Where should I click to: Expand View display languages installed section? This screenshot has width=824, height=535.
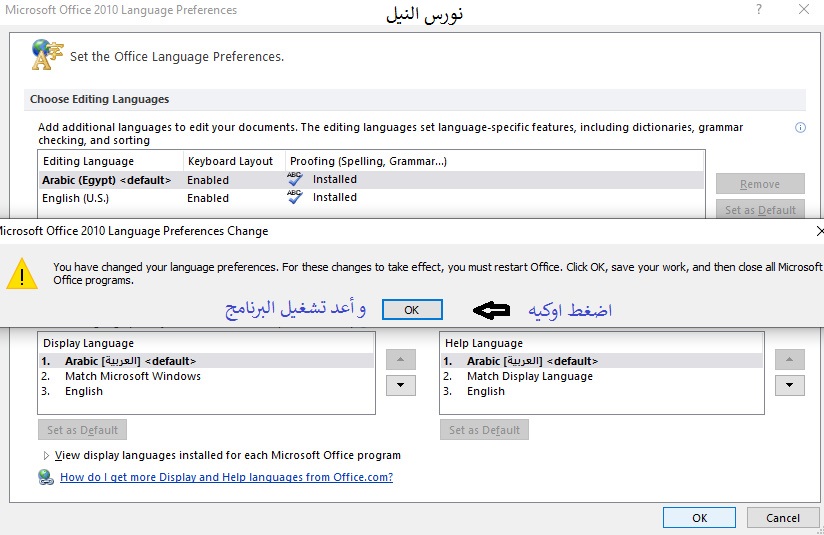pos(46,455)
